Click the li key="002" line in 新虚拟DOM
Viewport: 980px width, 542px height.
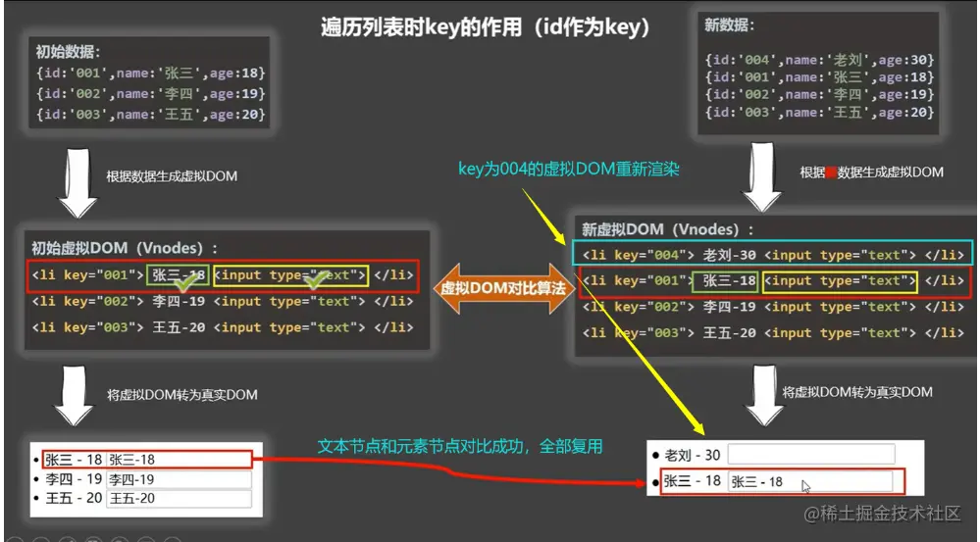click(x=773, y=307)
